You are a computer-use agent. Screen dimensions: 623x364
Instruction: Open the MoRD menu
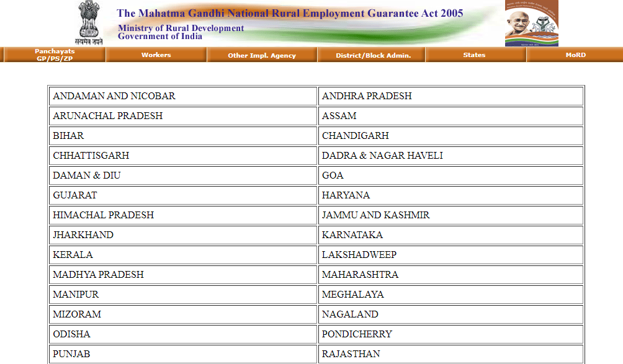575,55
